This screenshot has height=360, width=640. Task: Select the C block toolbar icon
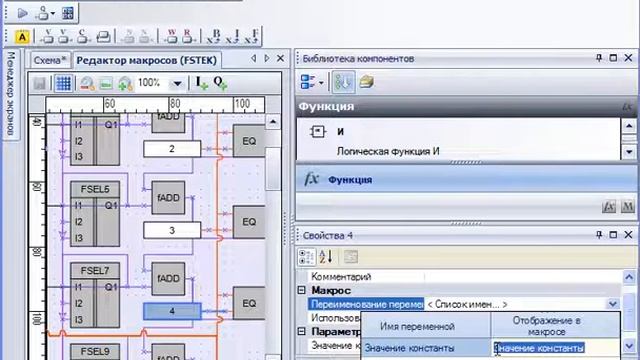click(x=83, y=37)
